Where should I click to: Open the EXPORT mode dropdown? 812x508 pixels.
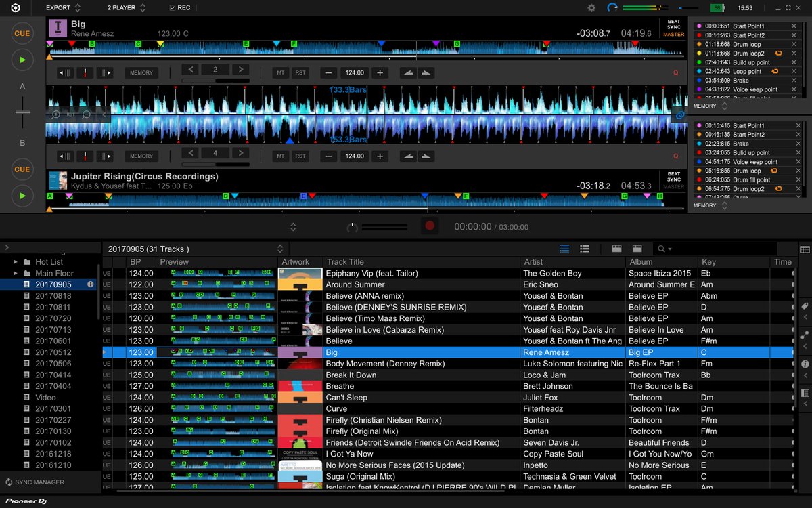point(63,8)
